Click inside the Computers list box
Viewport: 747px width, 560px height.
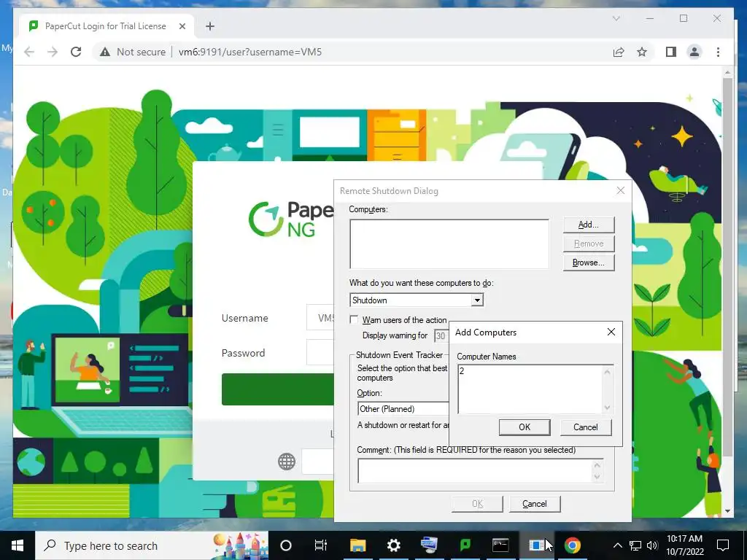click(x=449, y=244)
